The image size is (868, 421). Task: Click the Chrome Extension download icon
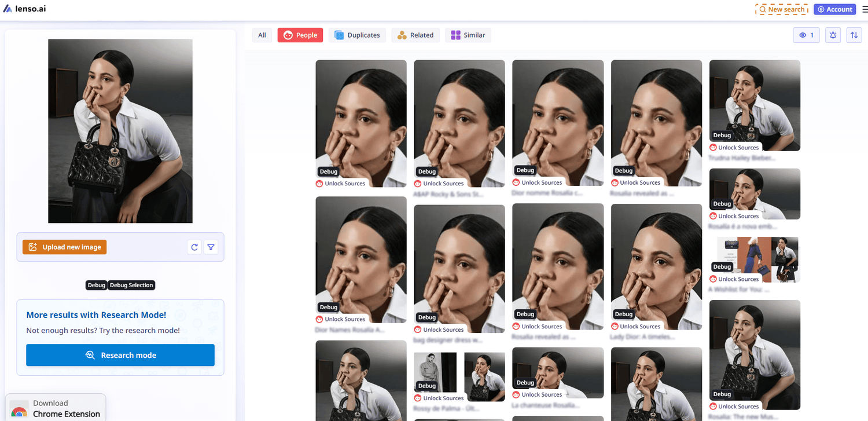coord(19,409)
